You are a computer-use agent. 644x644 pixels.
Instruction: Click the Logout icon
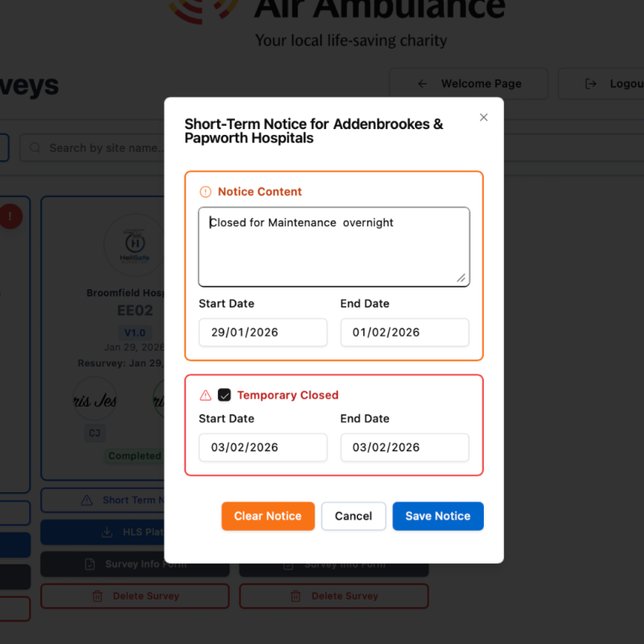[x=591, y=84]
